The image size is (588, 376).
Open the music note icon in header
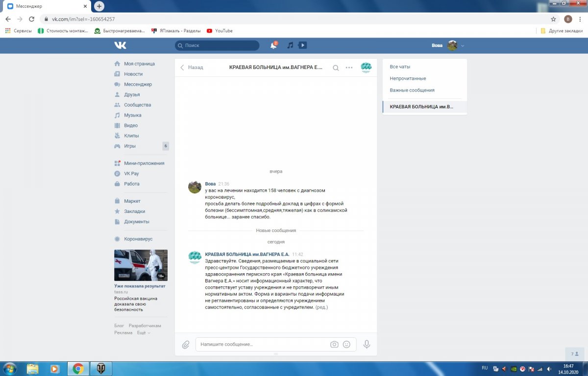point(290,46)
